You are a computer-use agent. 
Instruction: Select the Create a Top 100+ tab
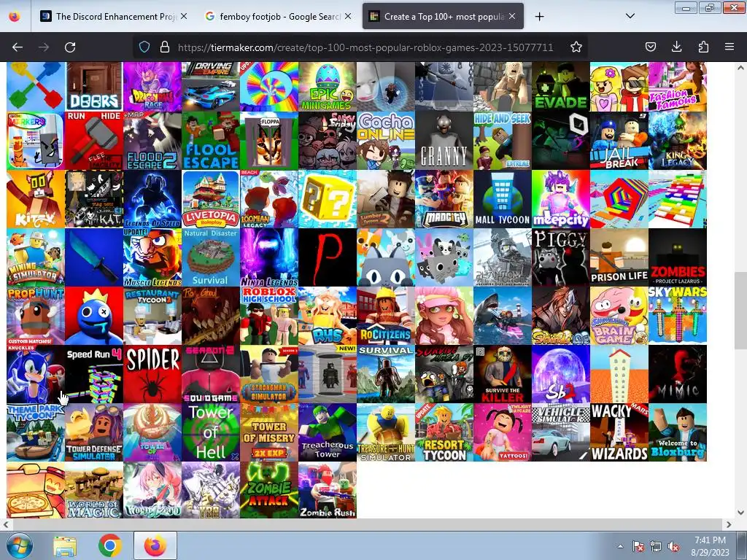443,17
